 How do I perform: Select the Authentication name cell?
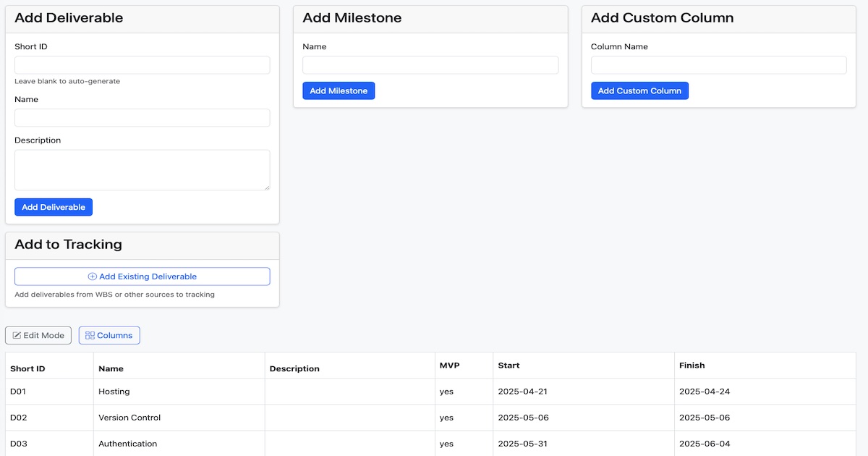[179, 444]
